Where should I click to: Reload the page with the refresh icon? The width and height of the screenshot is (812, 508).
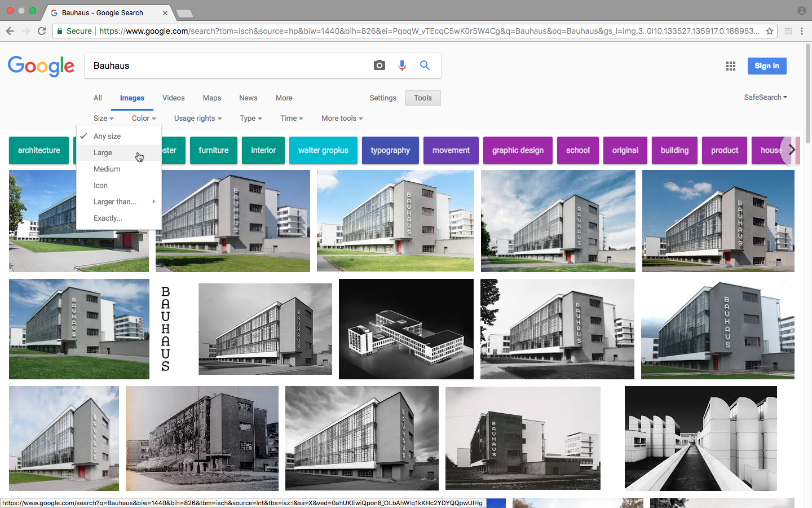42,31
